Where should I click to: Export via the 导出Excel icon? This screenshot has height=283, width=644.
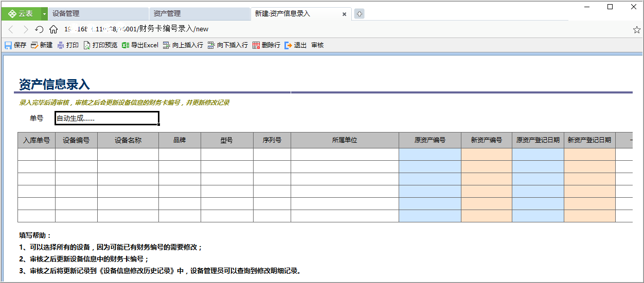click(x=126, y=45)
